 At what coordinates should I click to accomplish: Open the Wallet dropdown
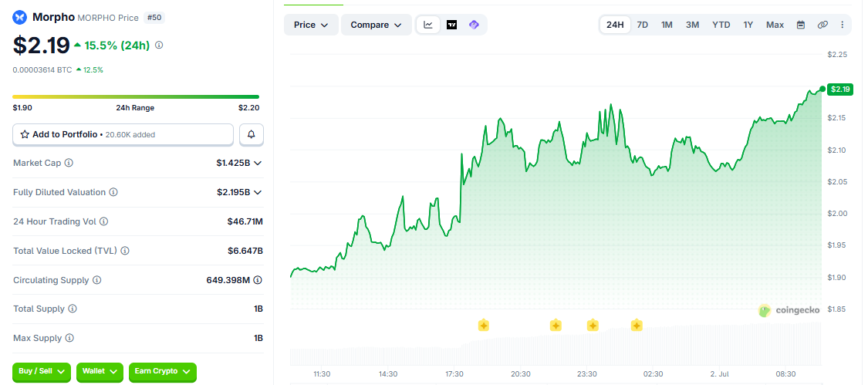[100, 372]
